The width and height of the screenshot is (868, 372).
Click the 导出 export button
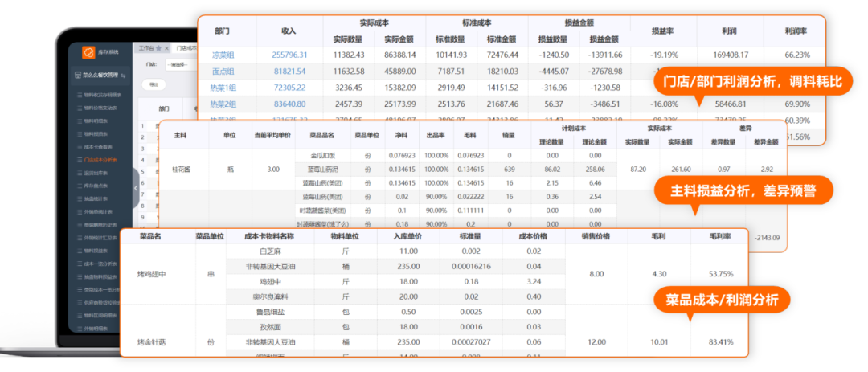pyautogui.click(x=154, y=85)
